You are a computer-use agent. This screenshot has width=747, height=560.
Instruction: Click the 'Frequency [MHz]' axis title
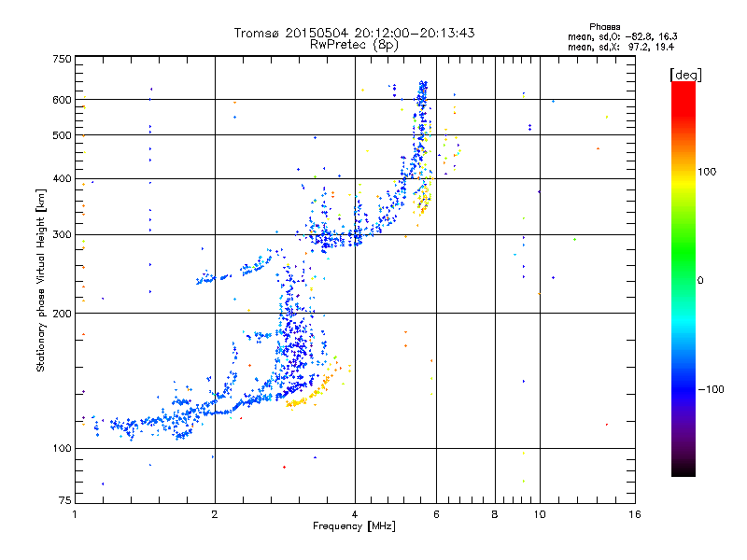[x=354, y=526]
